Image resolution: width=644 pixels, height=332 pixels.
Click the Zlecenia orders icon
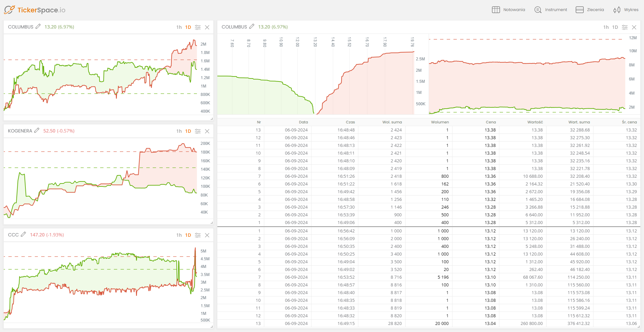[580, 10]
